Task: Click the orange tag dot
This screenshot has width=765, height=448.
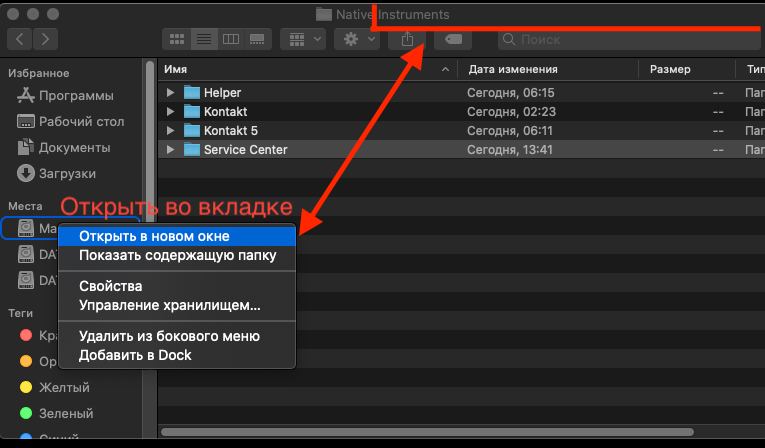Action: pyautogui.click(x=26, y=361)
